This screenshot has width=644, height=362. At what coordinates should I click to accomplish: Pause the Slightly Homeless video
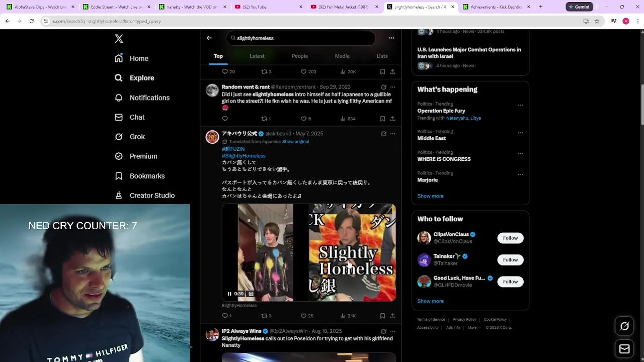click(229, 294)
